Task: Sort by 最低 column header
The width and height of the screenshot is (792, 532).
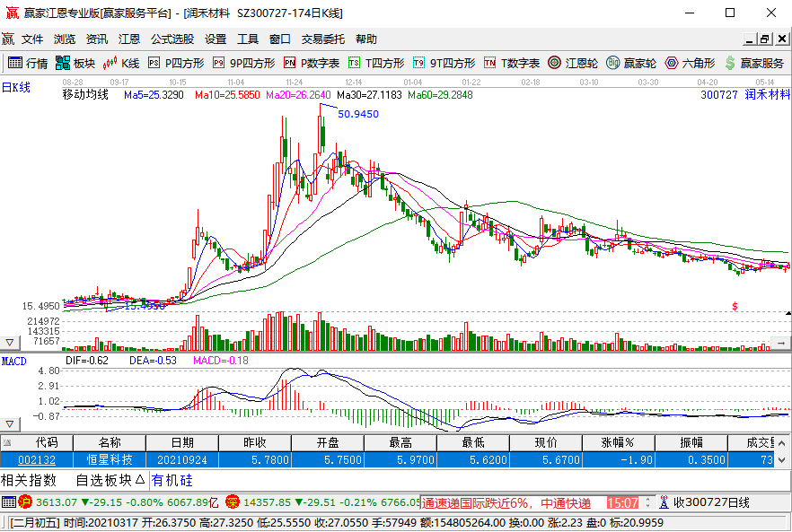Action: [473, 442]
